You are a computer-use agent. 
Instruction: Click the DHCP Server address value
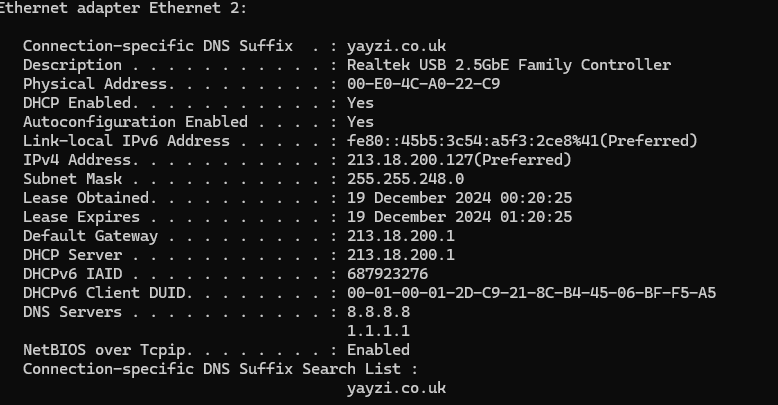pyautogui.click(x=400, y=255)
